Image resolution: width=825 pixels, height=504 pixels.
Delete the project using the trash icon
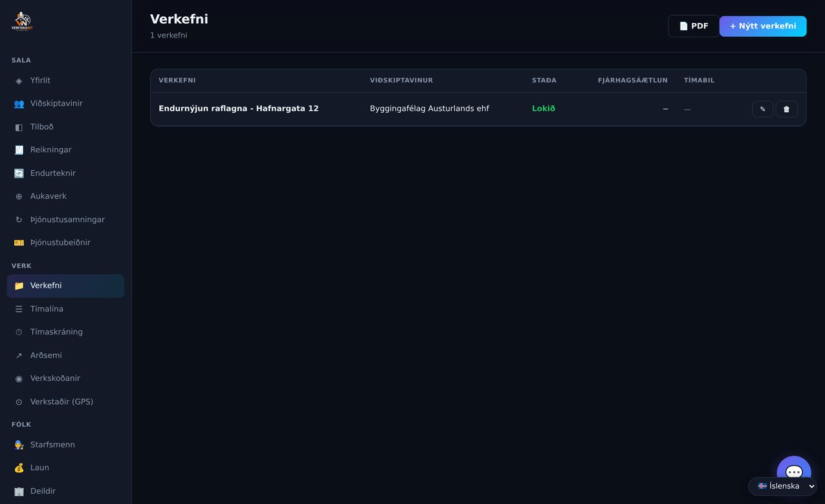tap(786, 109)
